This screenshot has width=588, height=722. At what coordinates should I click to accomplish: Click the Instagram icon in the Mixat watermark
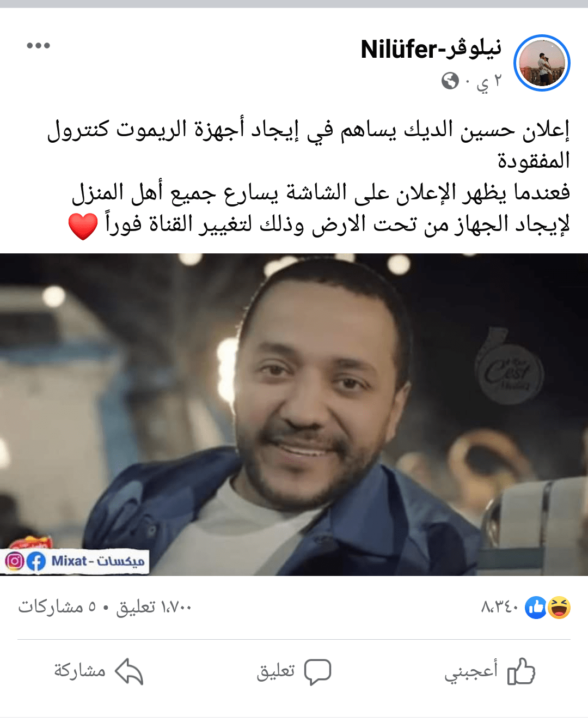(x=14, y=561)
